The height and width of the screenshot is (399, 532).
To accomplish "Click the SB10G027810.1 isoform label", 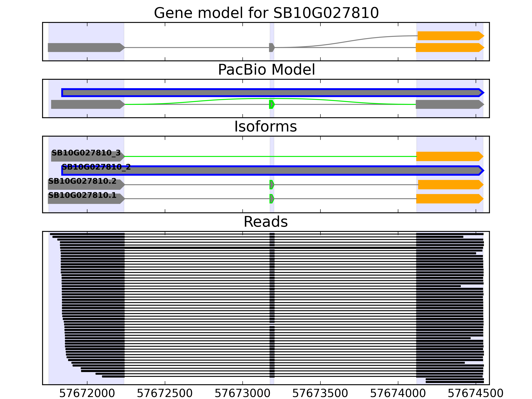I will pos(82,195).
